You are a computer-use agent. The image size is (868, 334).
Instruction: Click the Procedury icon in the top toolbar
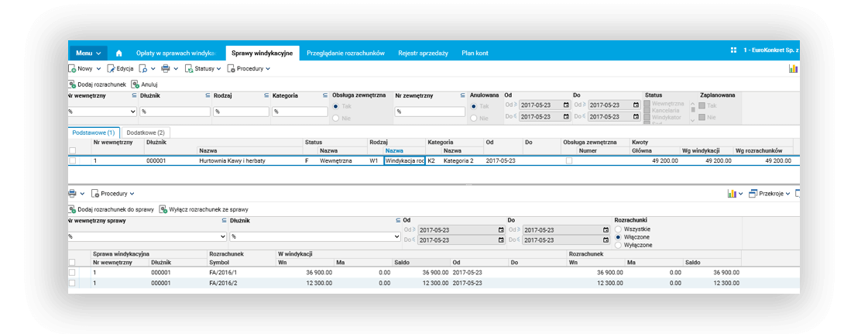[x=230, y=69]
